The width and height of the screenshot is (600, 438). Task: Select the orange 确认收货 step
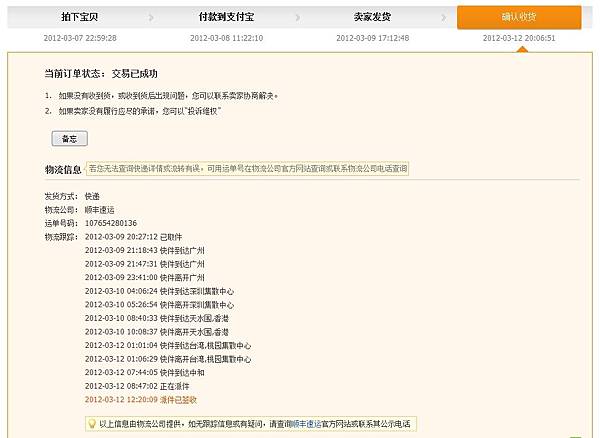tap(519, 17)
